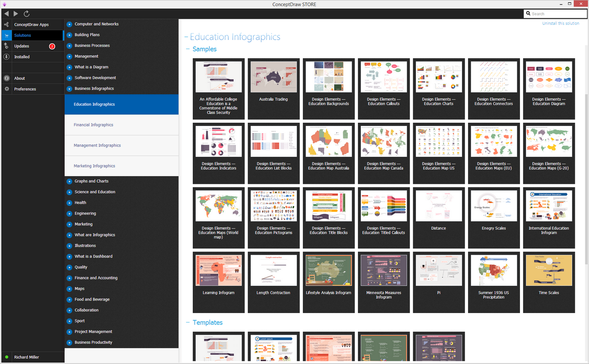Image resolution: width=589 pixels, height=364 pixels.
Task: Open Design Elements Education Connectors sample
Action: click(x=494, y=89)
